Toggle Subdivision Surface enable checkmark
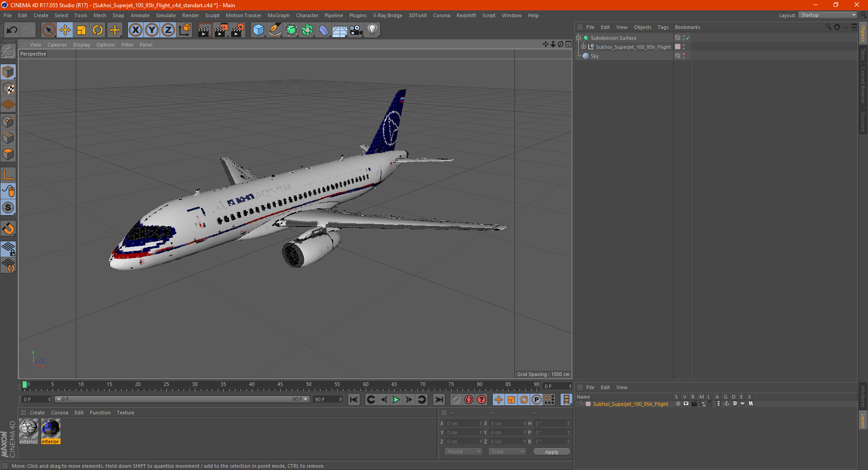868x470 pixels. click(688, 38)
